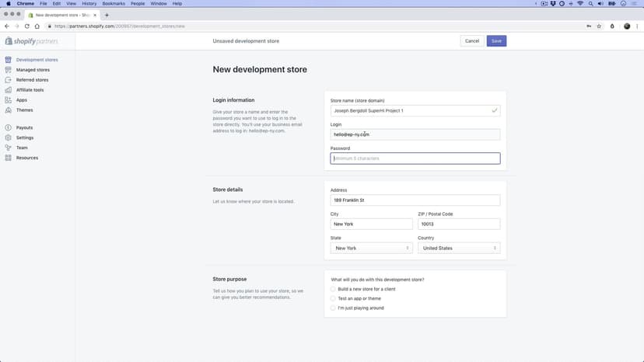Click the Managed stores sidebar icon

pos(9,70)
